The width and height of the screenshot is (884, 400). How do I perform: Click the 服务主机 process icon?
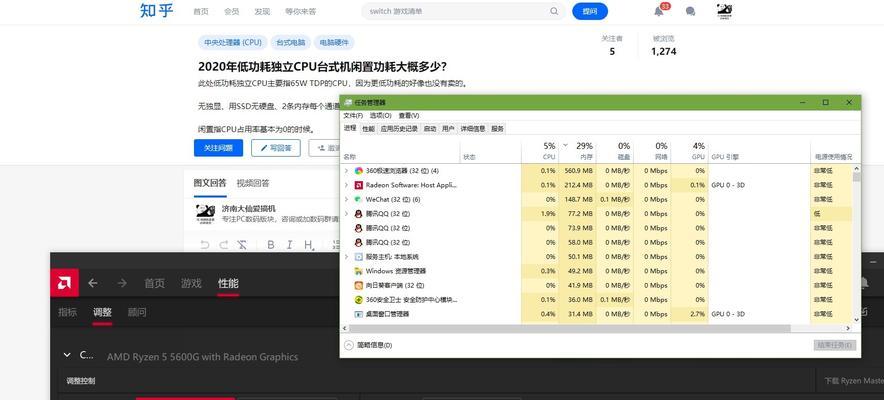(x=359, y=257)
